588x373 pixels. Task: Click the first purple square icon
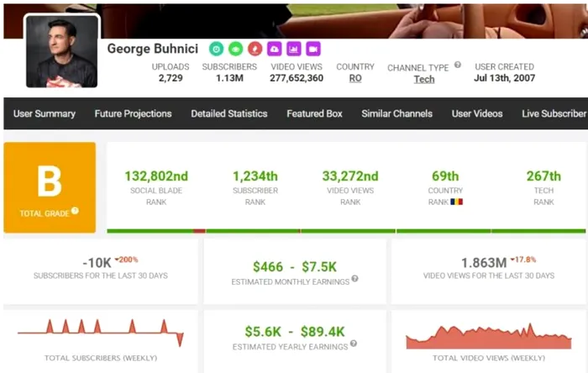tap(274, 49)
